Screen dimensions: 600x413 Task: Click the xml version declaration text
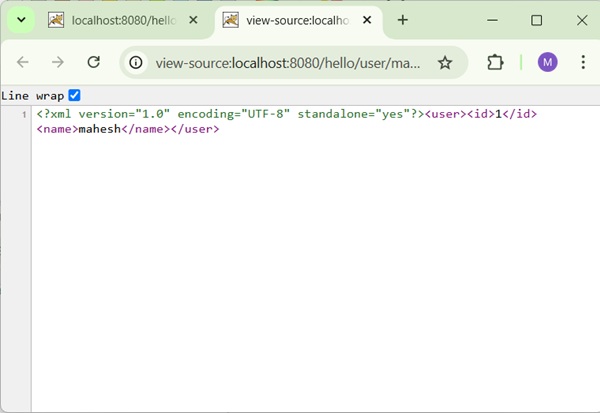coord(230,114)
